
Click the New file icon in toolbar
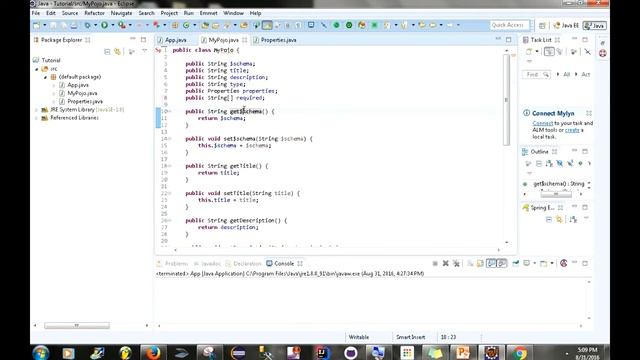[x=37, y=25]
